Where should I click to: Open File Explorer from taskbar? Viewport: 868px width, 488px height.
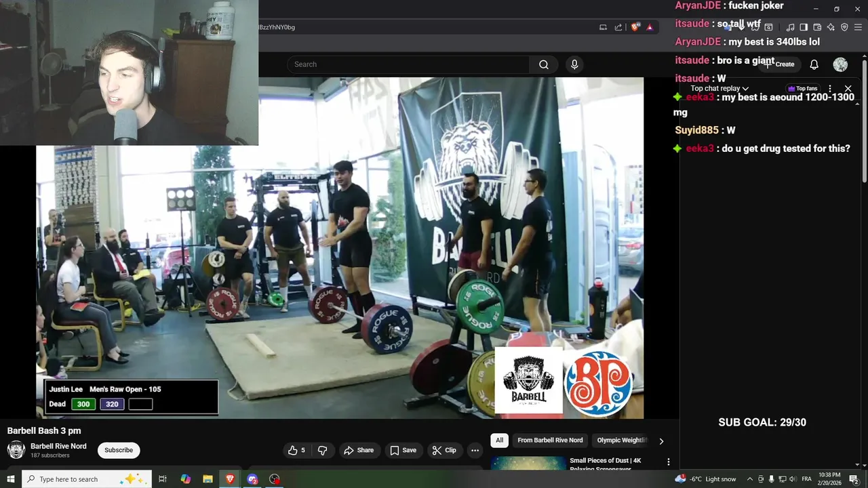coord(208,479)
